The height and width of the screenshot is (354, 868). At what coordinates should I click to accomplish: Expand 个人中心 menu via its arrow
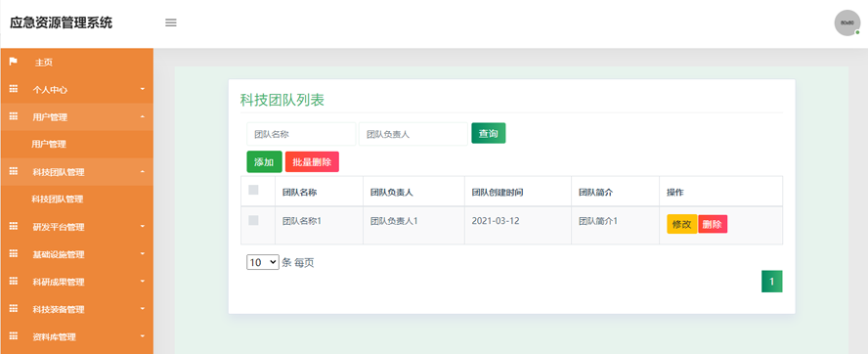coord(143,89)
